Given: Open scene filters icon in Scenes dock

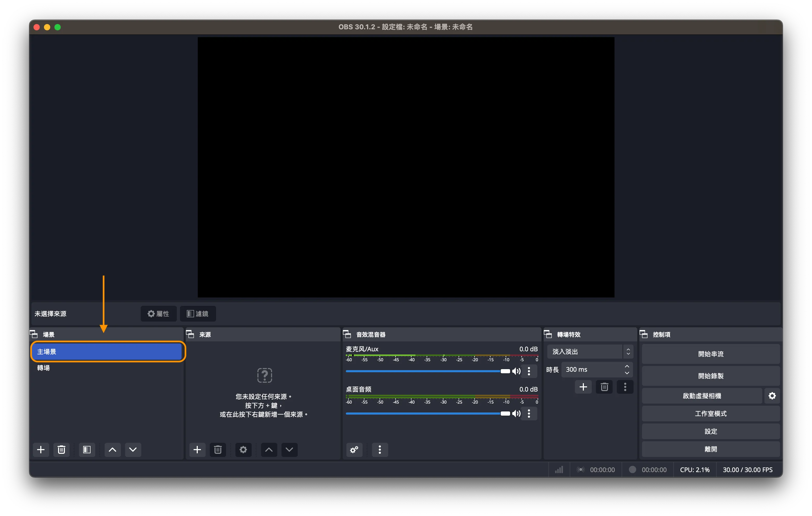Looking at the screenshot, I should 87,450.
